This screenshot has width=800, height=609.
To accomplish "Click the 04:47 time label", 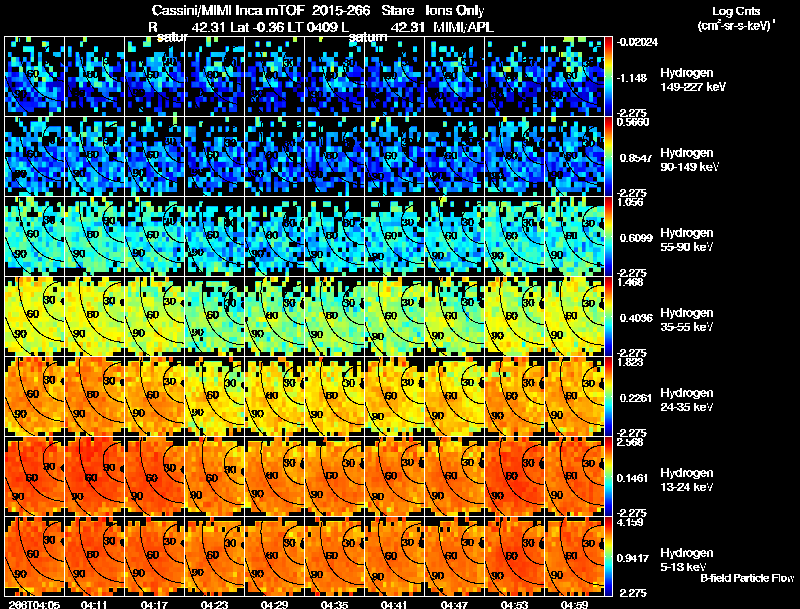I will pyautogui.click(x=455, y=604).
